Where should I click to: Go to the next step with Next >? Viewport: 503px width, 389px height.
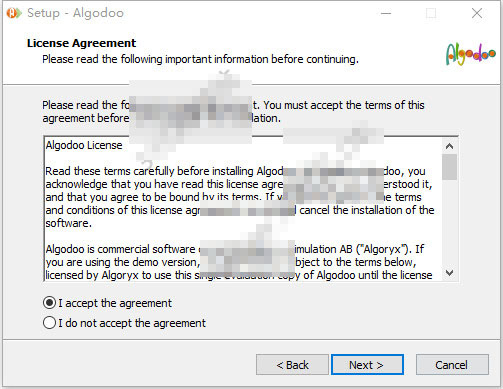coord(367,365)
